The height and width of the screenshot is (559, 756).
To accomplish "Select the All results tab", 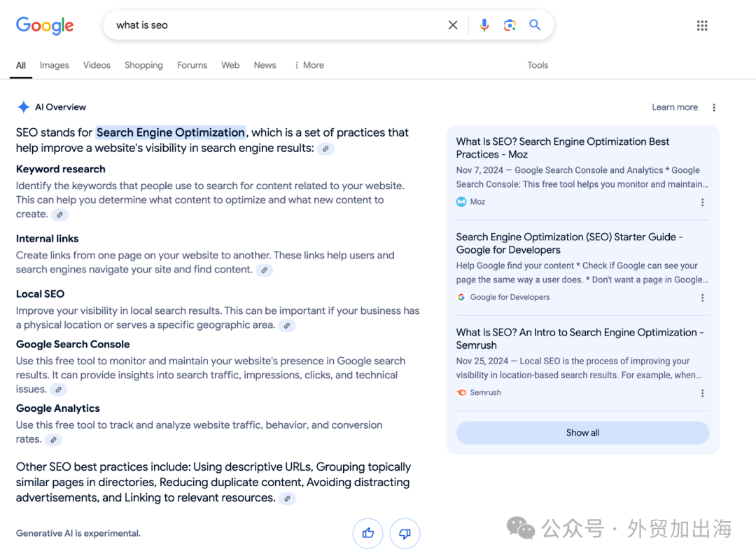I will click(21, 65).
